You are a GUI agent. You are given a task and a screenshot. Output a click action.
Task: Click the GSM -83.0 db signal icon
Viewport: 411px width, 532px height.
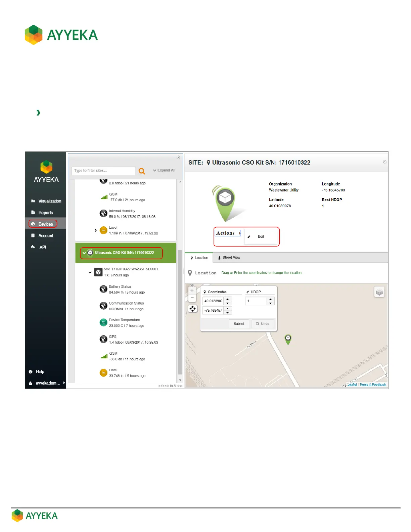click(x=104, y=356)
